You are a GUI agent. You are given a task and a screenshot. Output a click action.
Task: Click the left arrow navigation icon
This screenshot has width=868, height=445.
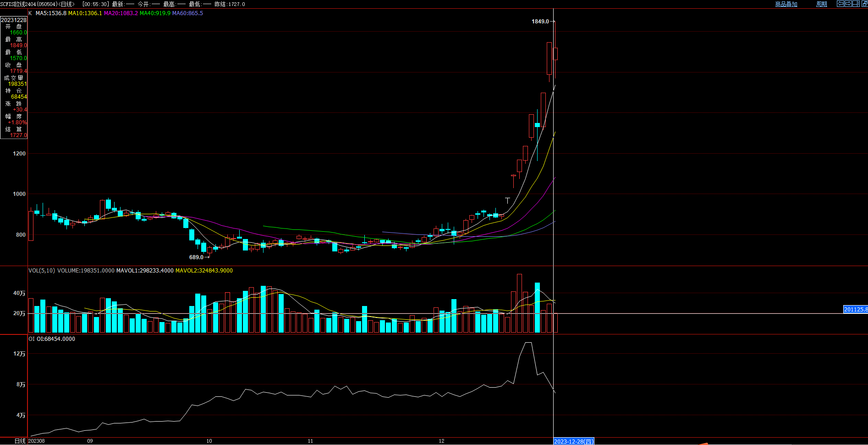(x=841, y=4)
